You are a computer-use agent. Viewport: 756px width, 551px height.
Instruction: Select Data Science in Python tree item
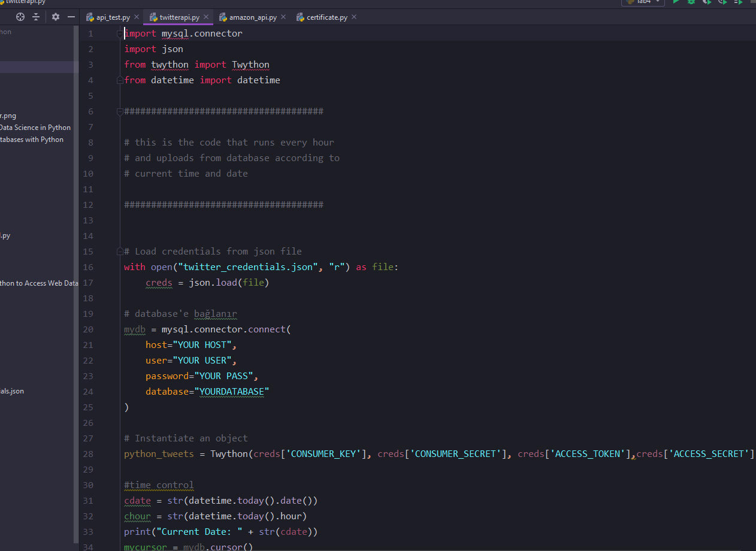35,128
